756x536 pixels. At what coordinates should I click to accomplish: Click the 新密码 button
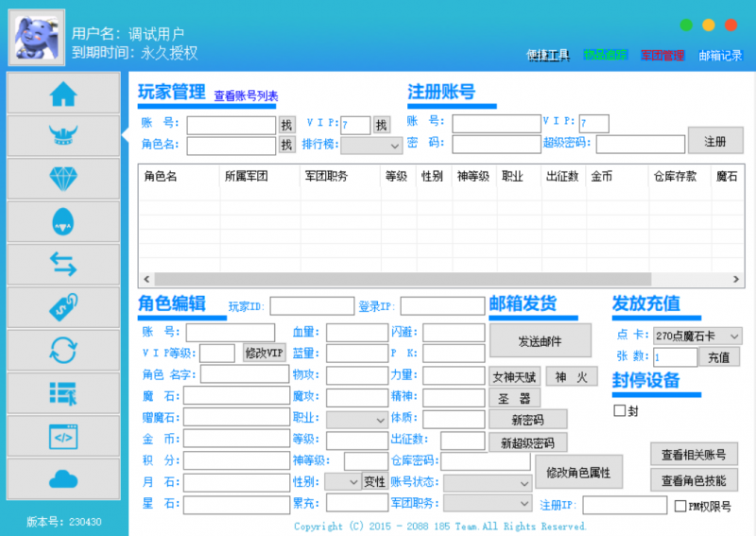pos(527,419)
